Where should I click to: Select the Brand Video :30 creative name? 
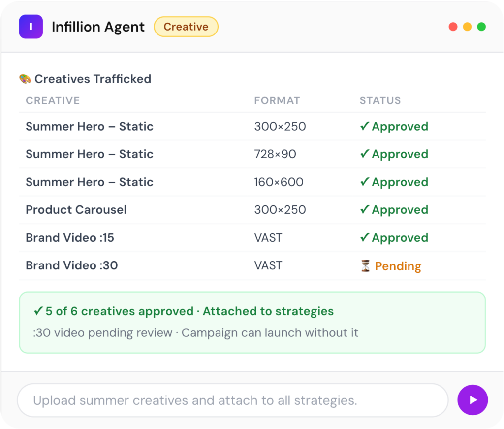coord(72,265)
